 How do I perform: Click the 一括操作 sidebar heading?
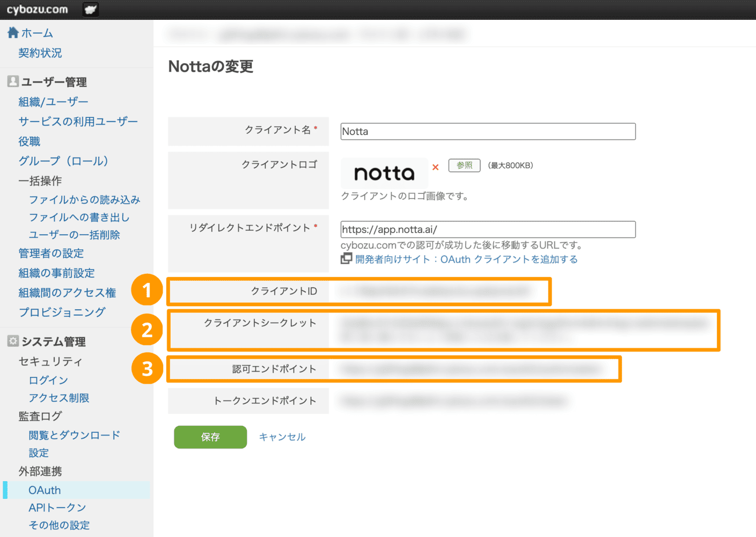click(40, 181)
